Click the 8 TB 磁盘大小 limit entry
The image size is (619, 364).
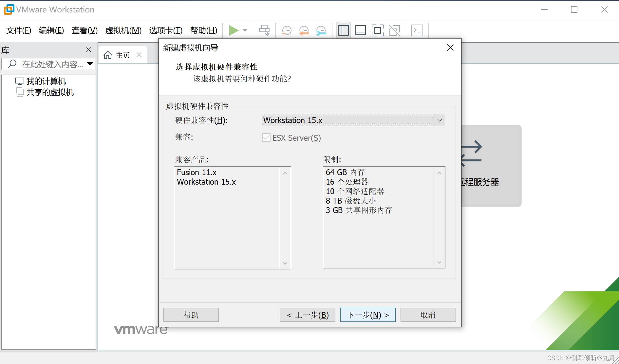tap(350, 201)
